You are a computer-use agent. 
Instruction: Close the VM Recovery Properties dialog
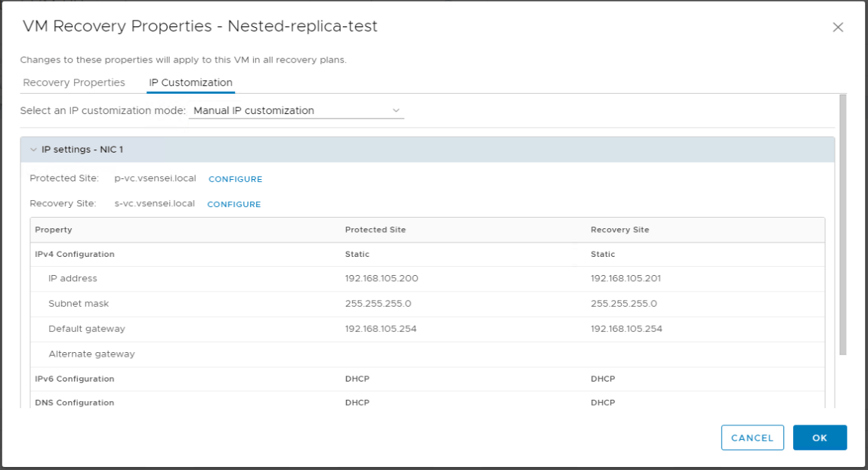pyautogui.click(x=837, y=27)
